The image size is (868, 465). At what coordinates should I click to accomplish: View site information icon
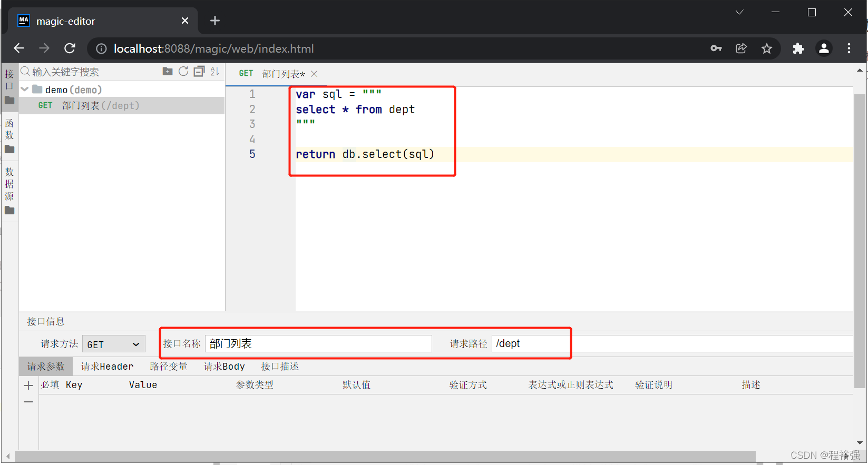pos(101,48)
